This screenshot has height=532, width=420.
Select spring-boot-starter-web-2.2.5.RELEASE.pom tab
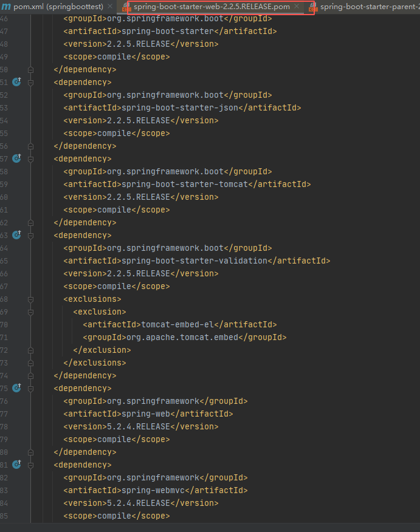point(212,7)
